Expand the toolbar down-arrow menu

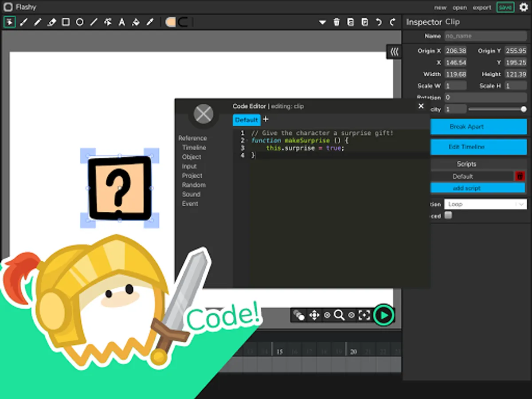[322, 22]
